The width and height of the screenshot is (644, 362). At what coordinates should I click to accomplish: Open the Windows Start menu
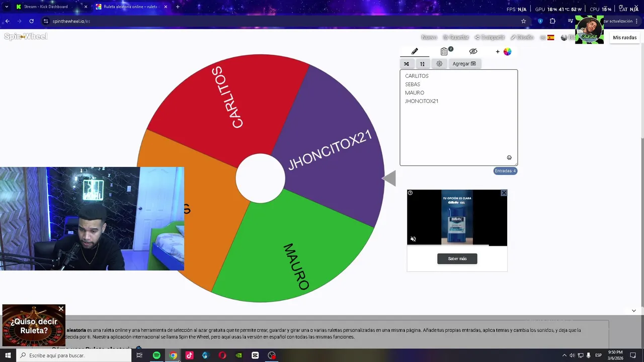pos(8,355)
